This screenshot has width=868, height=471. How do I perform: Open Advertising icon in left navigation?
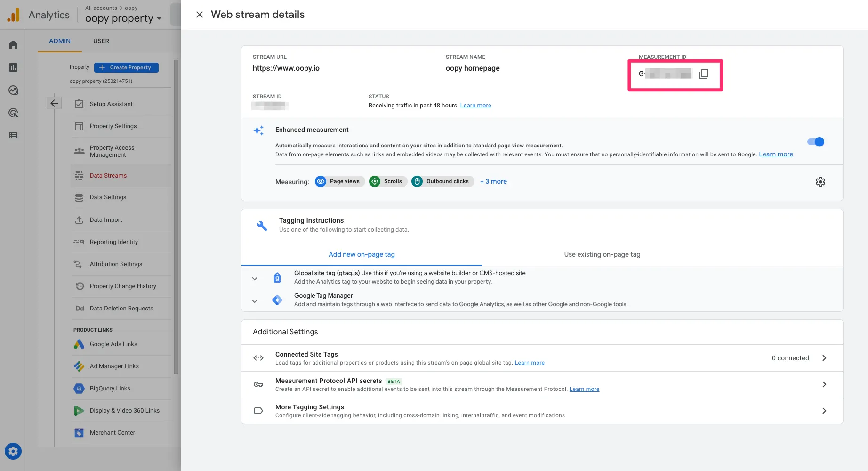tap(13, 113)
